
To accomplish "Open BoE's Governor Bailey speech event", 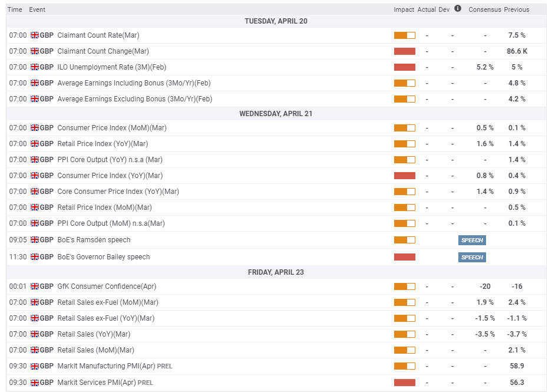I will 103,257.
